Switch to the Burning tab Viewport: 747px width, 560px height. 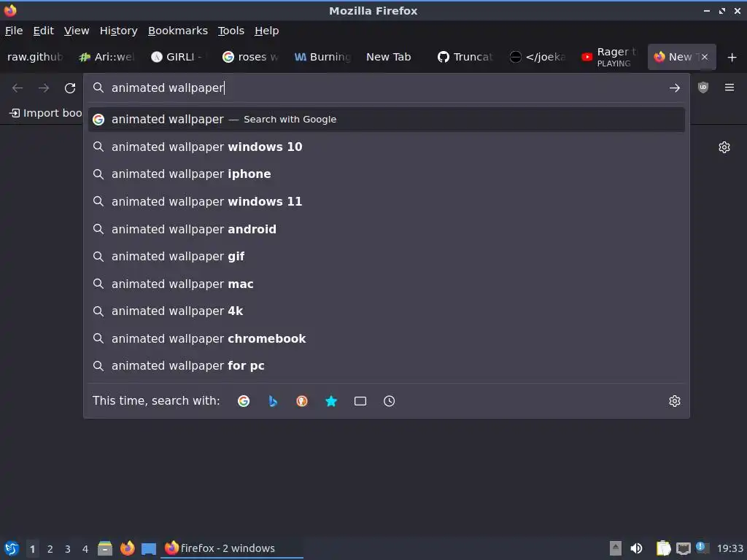(322, 57)
